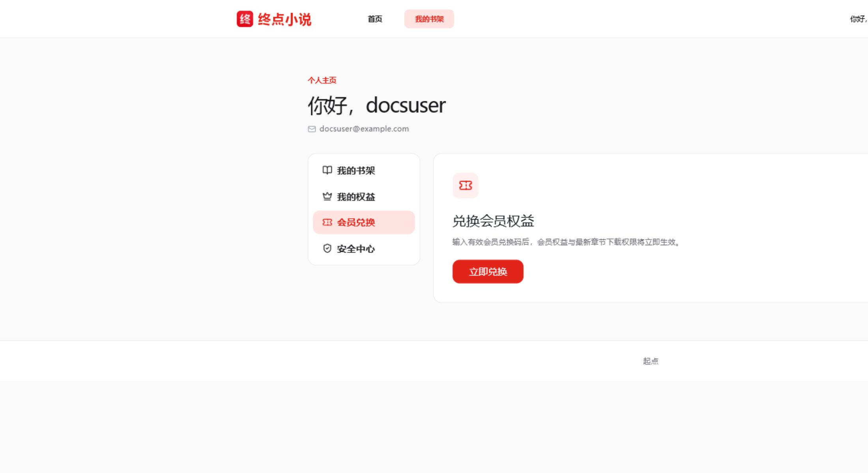Click the 起点 footer link

[651, 361]
